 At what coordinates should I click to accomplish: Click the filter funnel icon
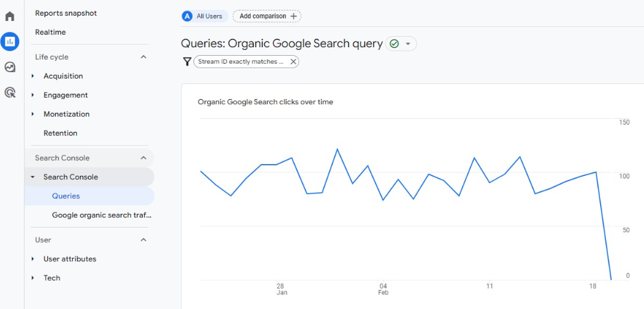point(187,61)
